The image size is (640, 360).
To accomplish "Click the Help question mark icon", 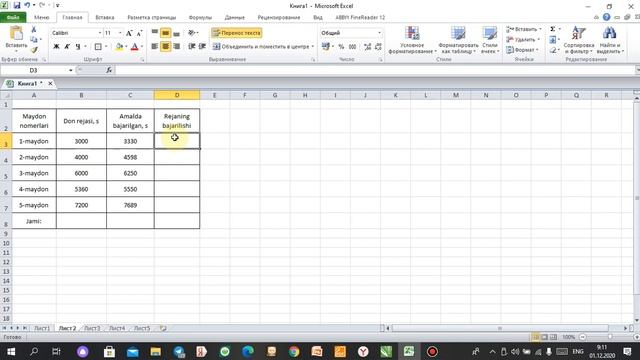I will tap(607, 17).
